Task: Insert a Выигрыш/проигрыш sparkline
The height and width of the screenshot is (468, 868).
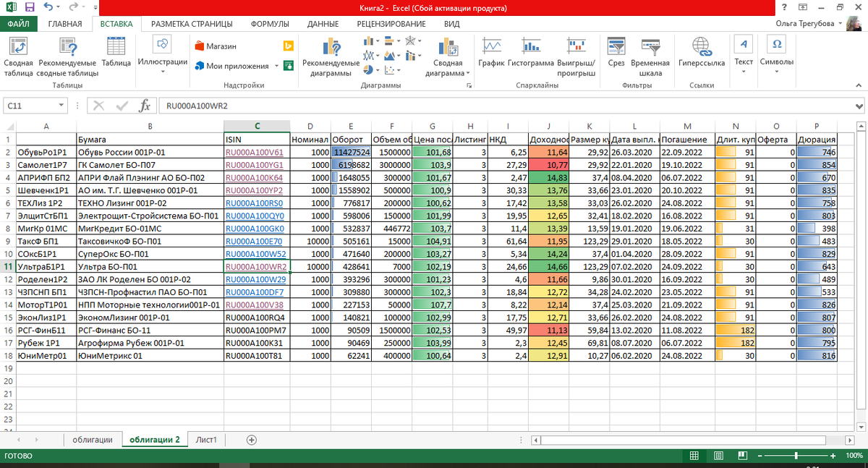Action: click(576, 56)
